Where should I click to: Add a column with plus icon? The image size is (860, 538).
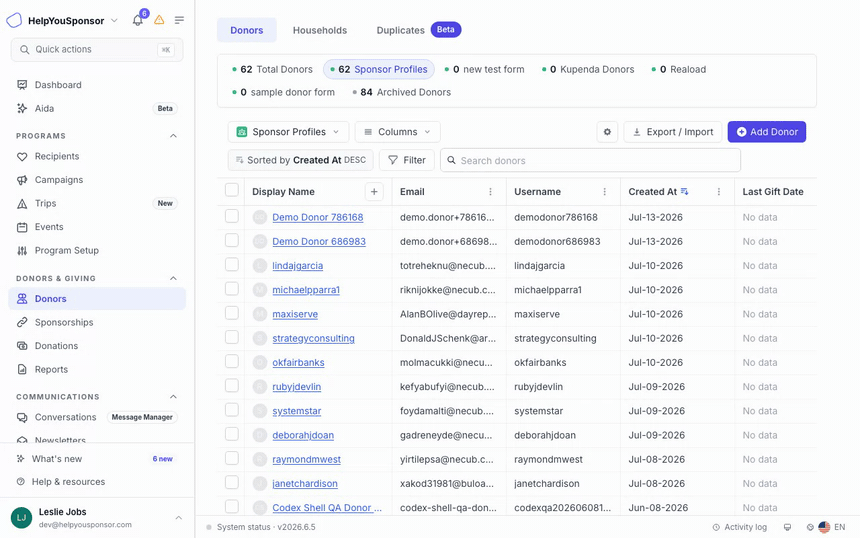(x=374, y=192)
